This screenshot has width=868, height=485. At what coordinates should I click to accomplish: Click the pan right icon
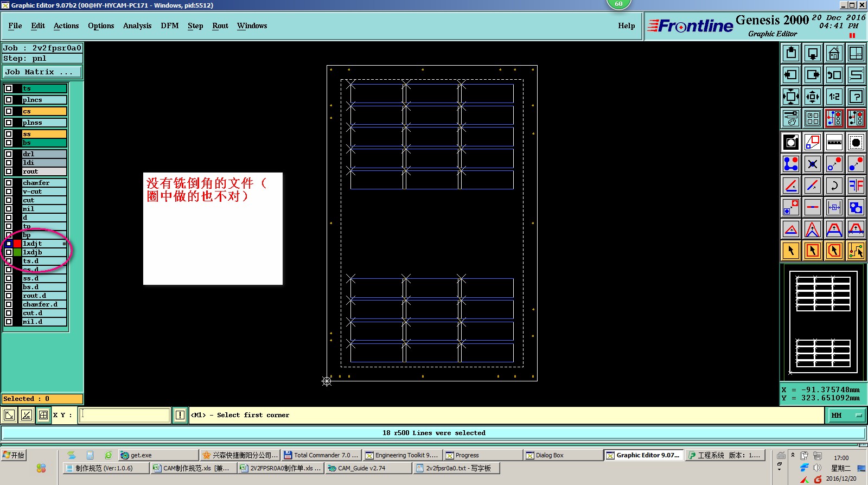(813, 75)
